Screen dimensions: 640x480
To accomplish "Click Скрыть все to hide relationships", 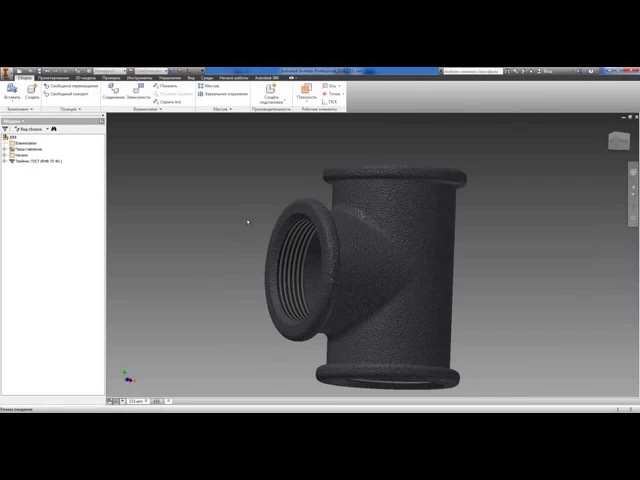I will tap(168, 102).
